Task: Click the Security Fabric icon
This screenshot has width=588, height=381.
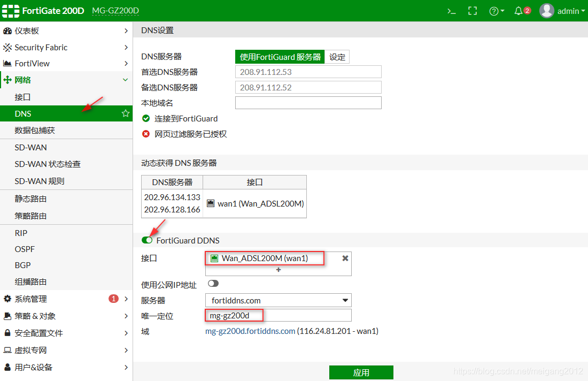Action: [7, 47]
